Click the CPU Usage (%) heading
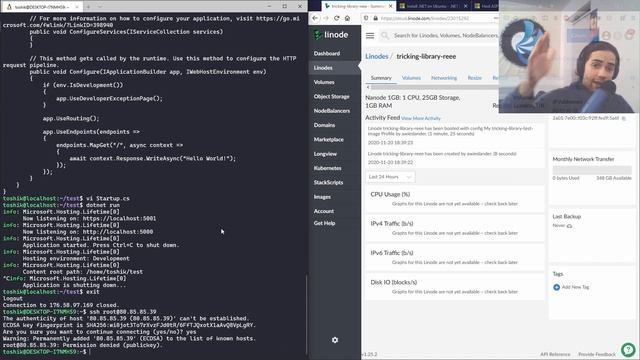 [x=390, y=194]
